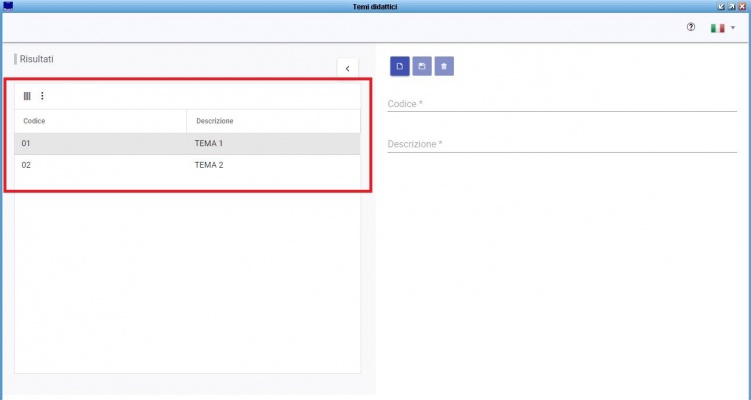The width and height of the screenshot is (751, 400).
Task: Select the row with code 02
Action: (187, 165)
